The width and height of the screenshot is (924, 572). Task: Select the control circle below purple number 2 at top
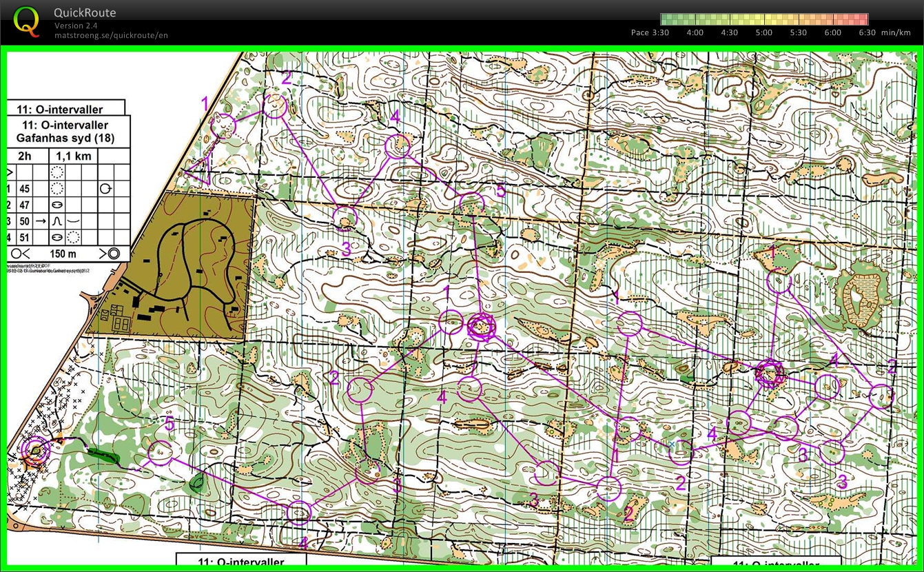pyautogui.click(x=275, y=106)
